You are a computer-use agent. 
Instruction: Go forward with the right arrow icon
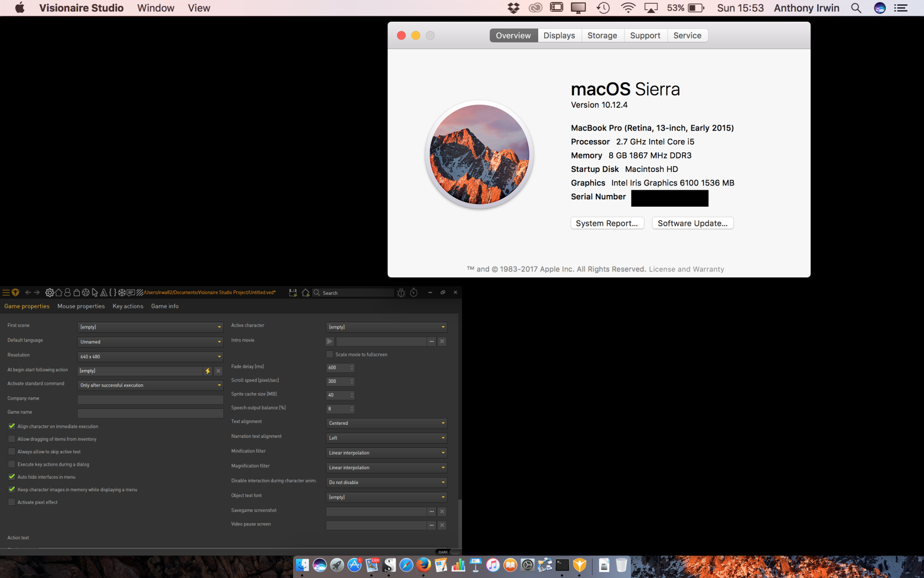pyautogui.click(x=37, y=292)
